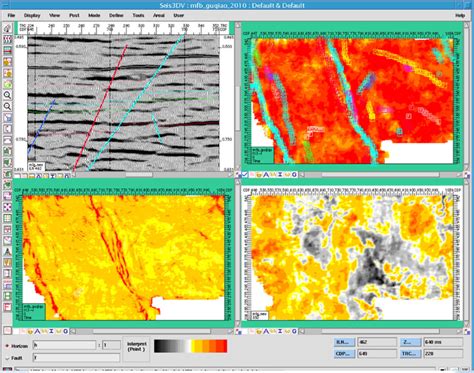This screenshot has width=474, height=373.
Task: Click the G icon under the seismic section panel
Action: (66, 175)
